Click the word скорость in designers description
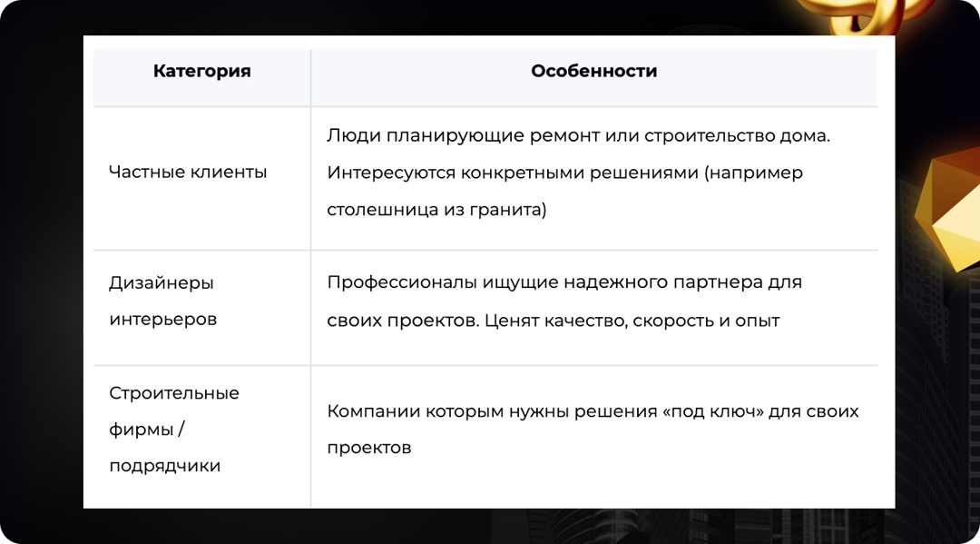 pos(659,321)
